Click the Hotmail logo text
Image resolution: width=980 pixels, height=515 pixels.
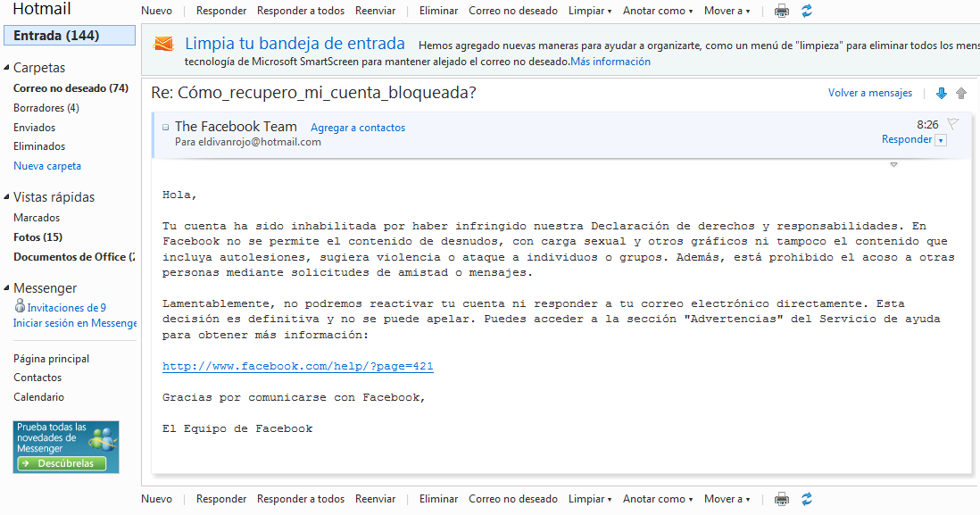tap(41, 9)
